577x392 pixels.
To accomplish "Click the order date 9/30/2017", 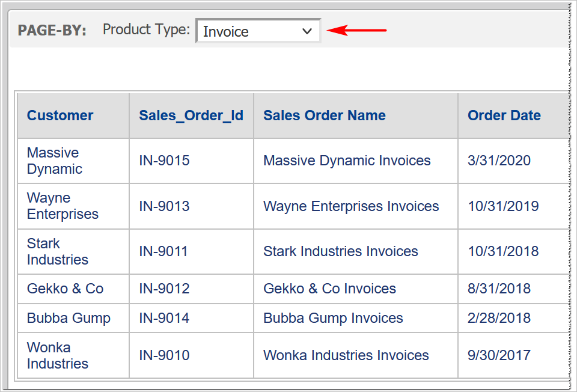I will [499, 355].
